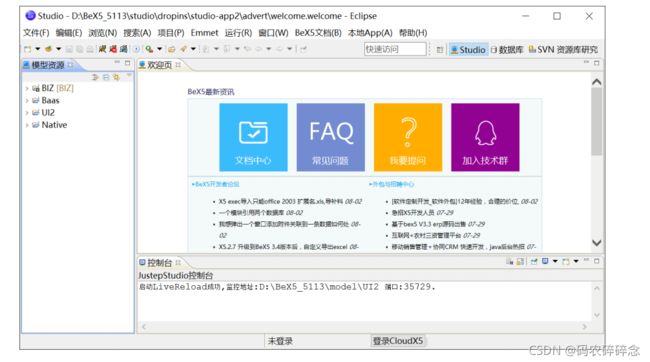The width and height of the screenshot is (650, 362).
Task: Open the 运行(R) menu
Action: click(x=238, y=33)
